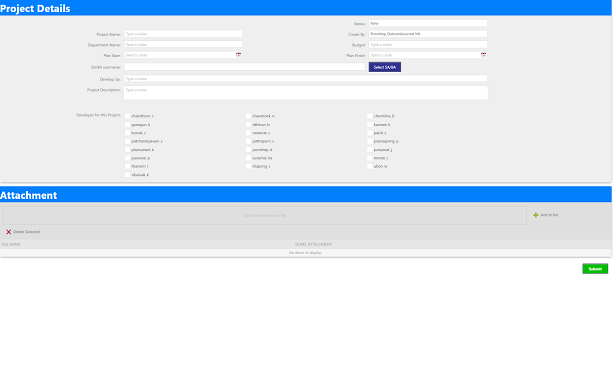
Task: Click the attach a file drop area
Action: tap(265, 215)
